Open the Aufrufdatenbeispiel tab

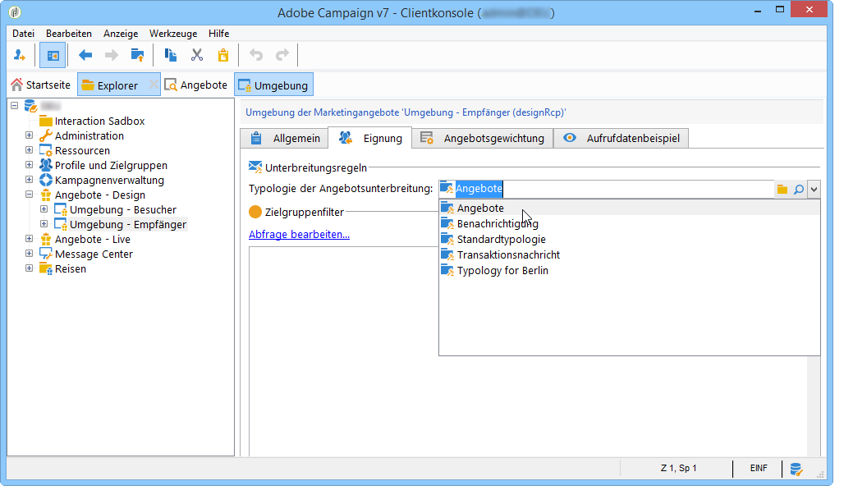coord(621,138)
